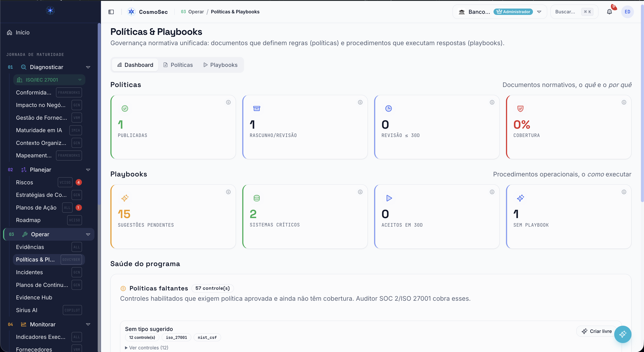644x352 pixels.
Task: Open Contexto Organiz... in sidebar
Action: [x=41, y=143]
